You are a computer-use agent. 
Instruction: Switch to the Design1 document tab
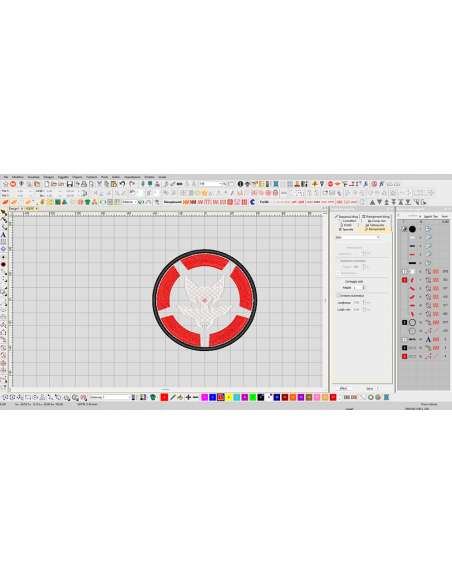(x=14, y=209)
